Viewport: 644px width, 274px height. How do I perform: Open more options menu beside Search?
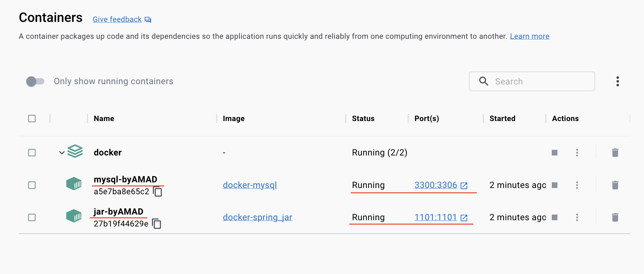click(x=617, y=81)
